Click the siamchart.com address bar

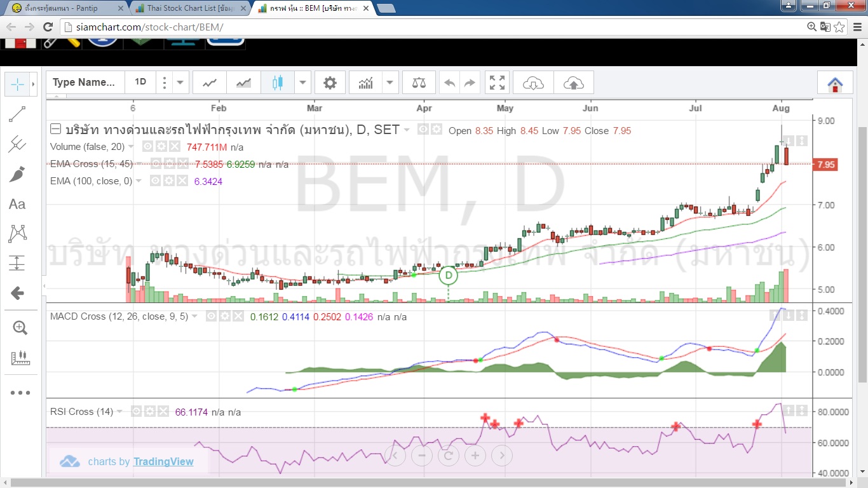pyautogui.click(x=432, y=27)
